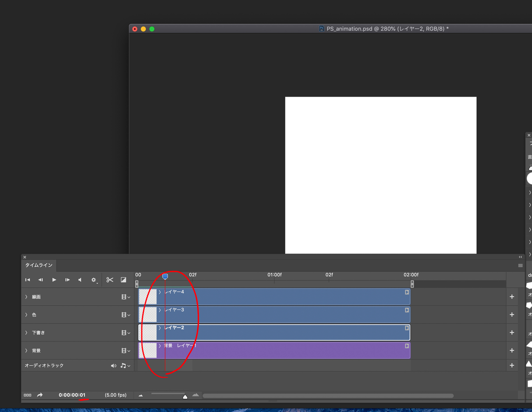This screenshot has height=412, width=532.
Task: Open the filmstrip media menu for 背景
Action: click(126, 350)
